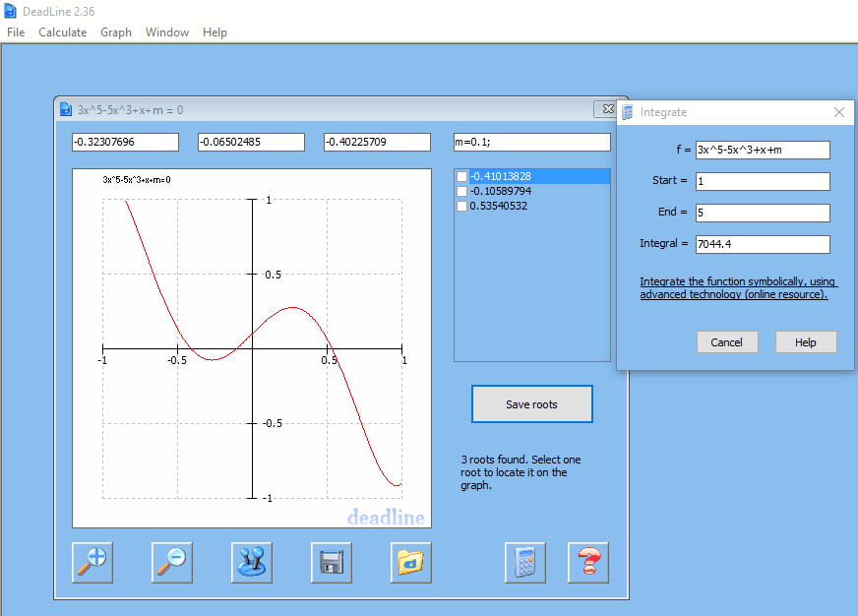Click the zoom out magnifier icon

coord(172,563)
